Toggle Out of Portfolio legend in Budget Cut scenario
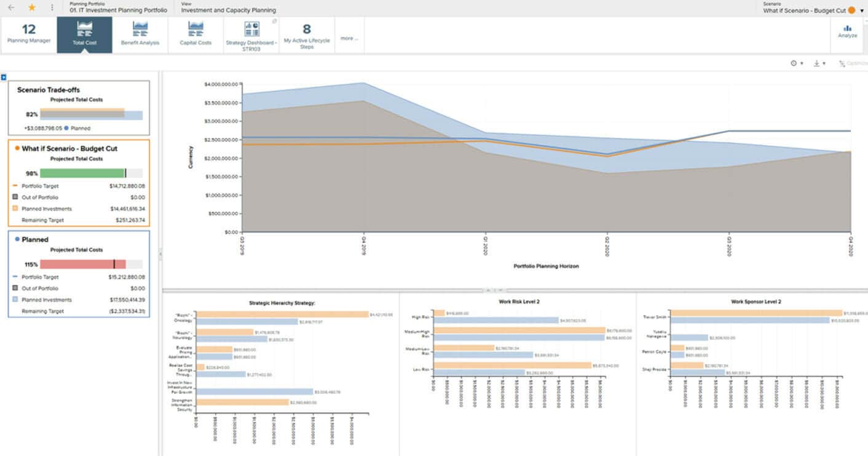Screen dimensions: 868x456 tap(15, 198)
